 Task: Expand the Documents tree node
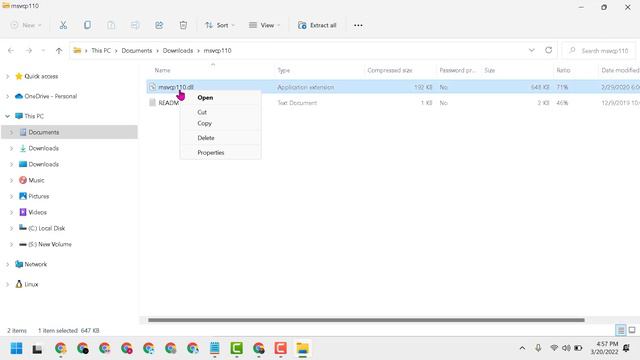point(11,132)
